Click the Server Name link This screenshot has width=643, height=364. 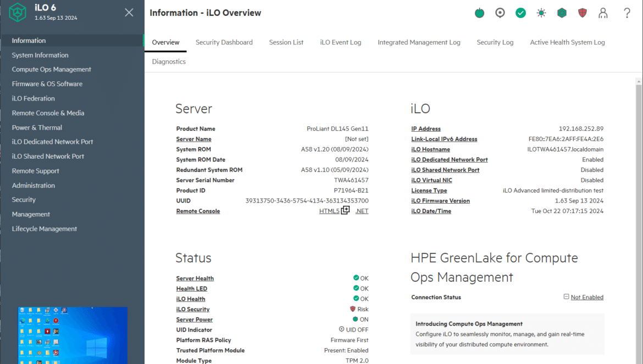193,139
